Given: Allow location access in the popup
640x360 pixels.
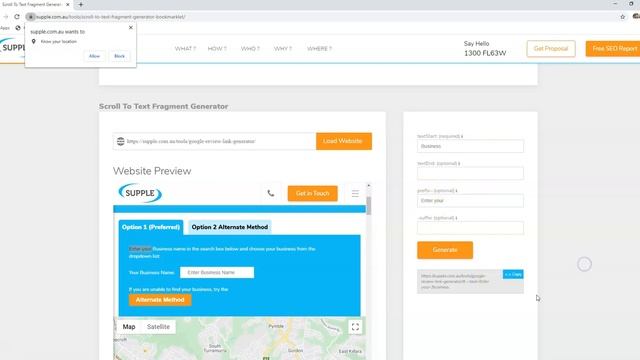Looking at the screenshot, I should click(x=94, y=56).
